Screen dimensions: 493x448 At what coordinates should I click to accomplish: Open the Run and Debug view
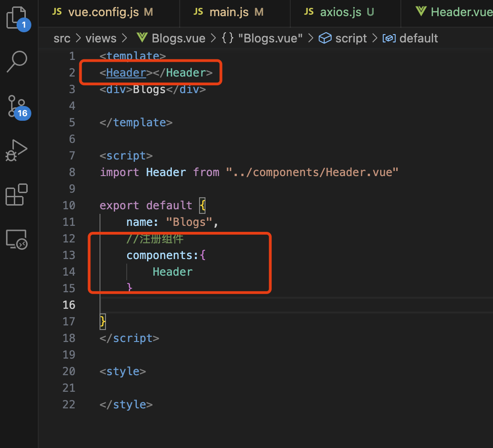point(17,150)
